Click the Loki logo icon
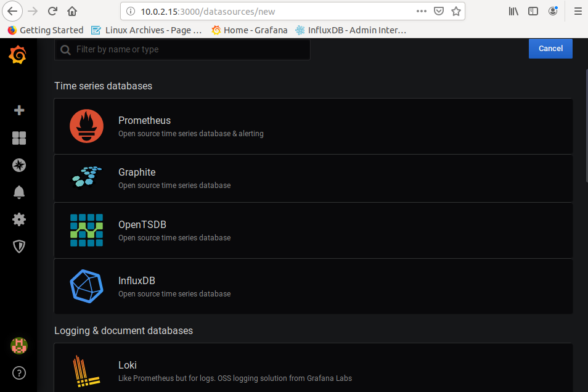Screen dimensions: 588x392 [x=86, y=371]
